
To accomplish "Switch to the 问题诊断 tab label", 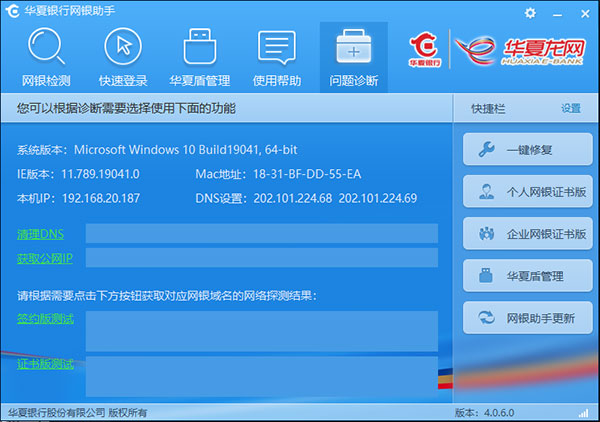I will (x=354, y=81).
